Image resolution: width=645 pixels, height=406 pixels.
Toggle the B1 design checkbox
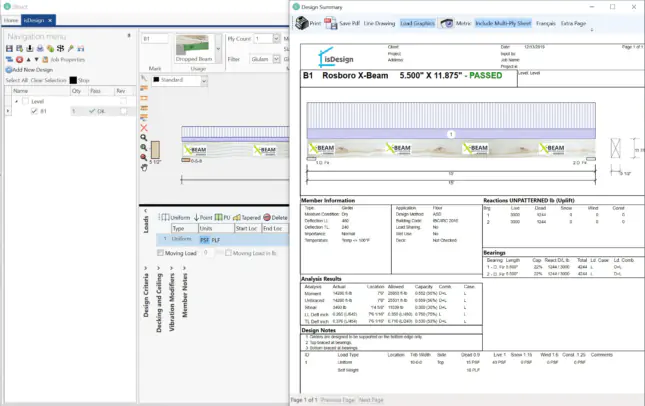pos(34,111)
